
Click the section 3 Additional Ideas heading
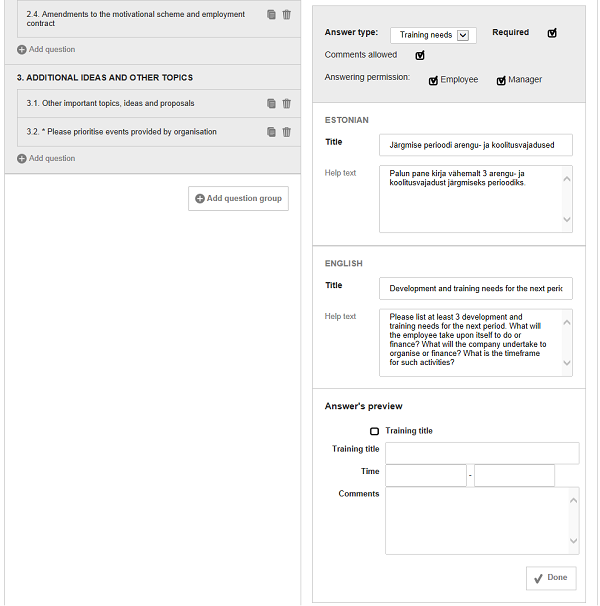[x=105, y=78]
